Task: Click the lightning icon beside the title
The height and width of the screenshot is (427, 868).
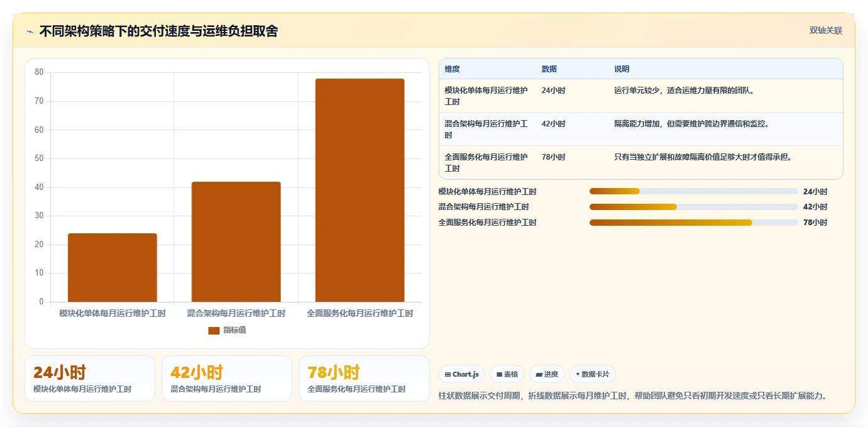Action: [x=30, y=31]
